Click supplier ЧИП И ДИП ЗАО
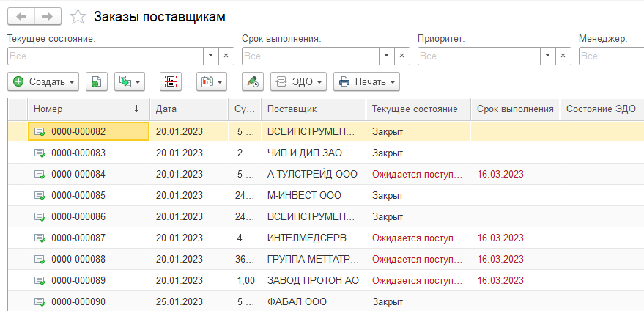The height and width of the screenshot is (311, 644). coord(305,153)
